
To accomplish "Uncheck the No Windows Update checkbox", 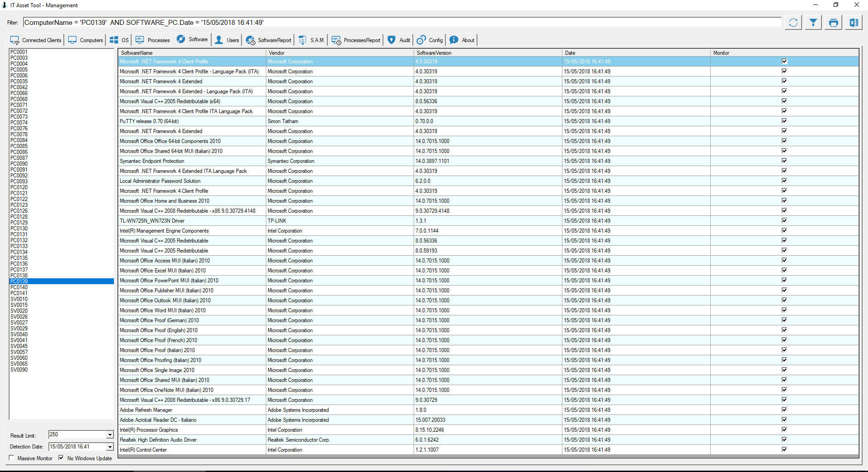I will point(61,458).
